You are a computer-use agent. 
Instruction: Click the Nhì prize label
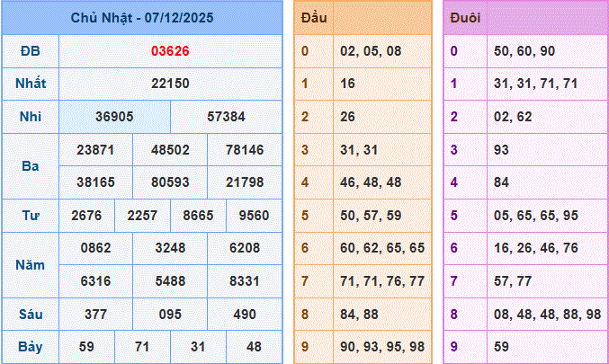[31, 117]
